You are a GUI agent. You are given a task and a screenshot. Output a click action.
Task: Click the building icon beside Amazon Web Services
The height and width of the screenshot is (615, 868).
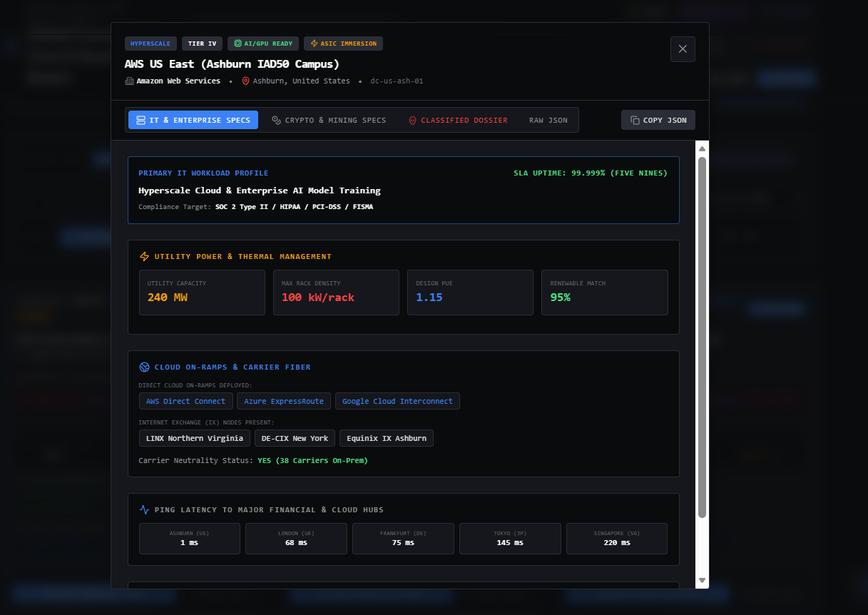[129, 81]
